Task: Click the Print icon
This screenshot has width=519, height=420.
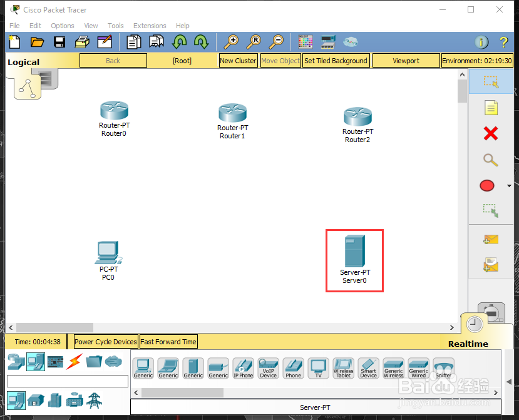Action: (82, 42)
